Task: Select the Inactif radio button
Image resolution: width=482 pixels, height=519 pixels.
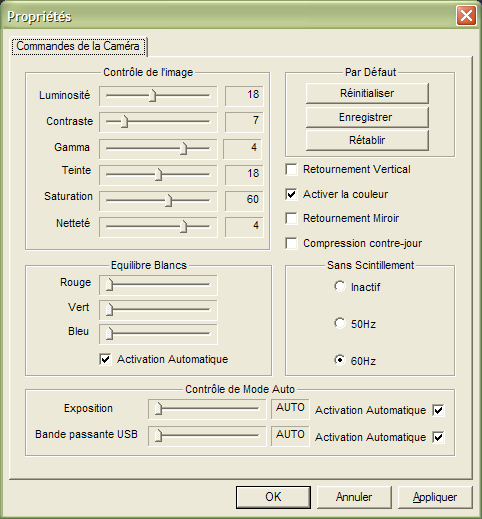Action: pos(340,286)
